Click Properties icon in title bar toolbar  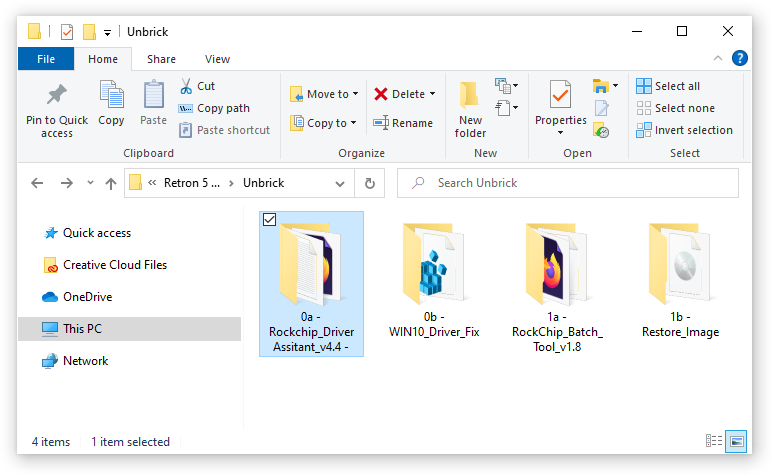click(66, 32)
